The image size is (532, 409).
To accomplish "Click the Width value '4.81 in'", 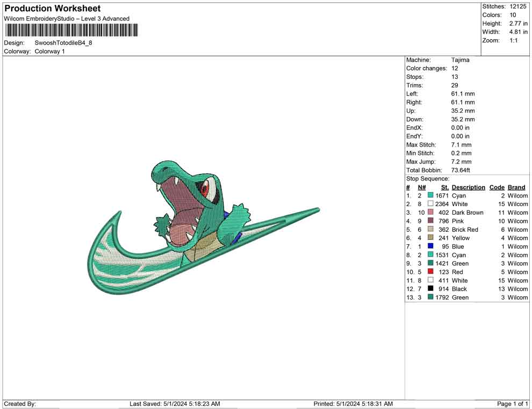I will (x=518, y=32).
